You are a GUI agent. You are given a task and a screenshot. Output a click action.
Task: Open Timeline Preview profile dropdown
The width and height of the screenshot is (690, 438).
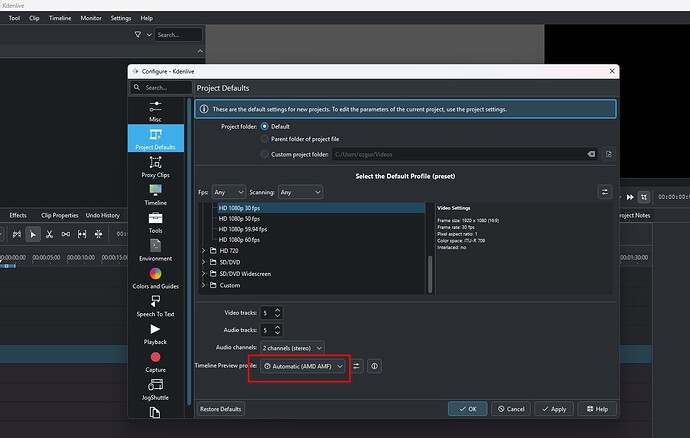click(303, 366)
